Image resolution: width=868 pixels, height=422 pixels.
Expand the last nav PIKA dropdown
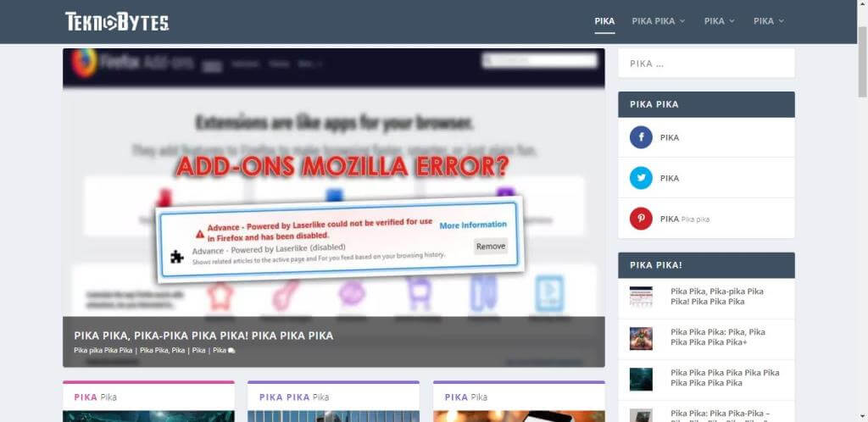click(x=768, y=21)
